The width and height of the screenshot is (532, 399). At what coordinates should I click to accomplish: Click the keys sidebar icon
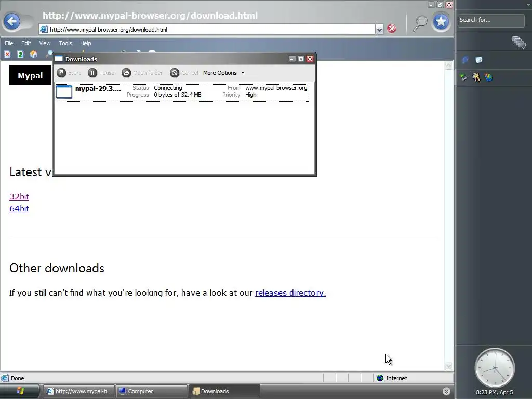[x=476, y=77]
